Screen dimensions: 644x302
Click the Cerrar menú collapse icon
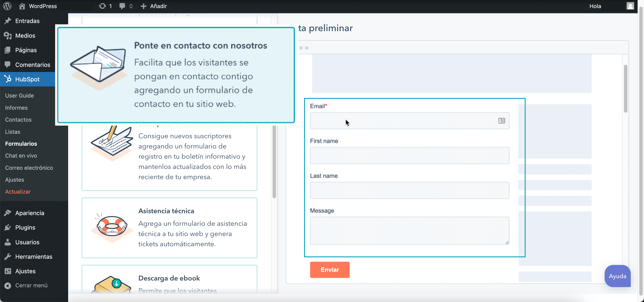click(8, 286)
